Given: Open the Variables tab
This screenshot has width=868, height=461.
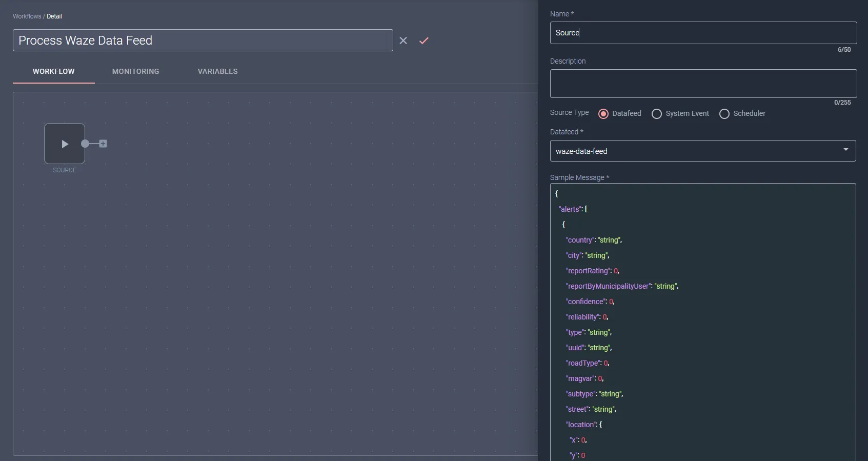Looking at the screenshot, I should click(x=218, y=71).
